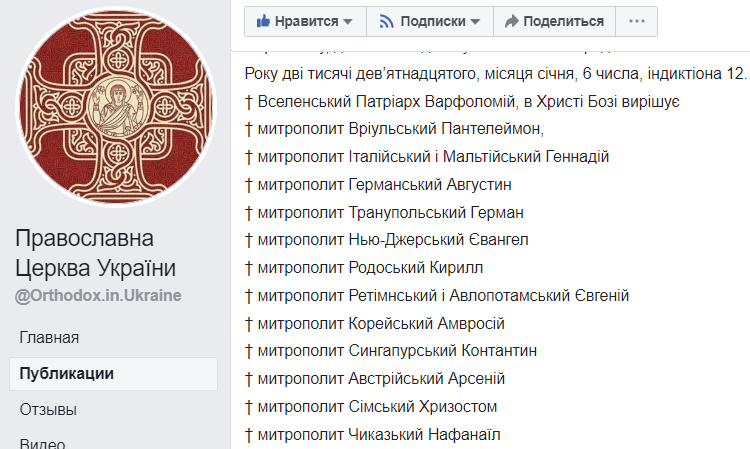
Task: Switch to the Видео tab
Action: pos(42,442)
